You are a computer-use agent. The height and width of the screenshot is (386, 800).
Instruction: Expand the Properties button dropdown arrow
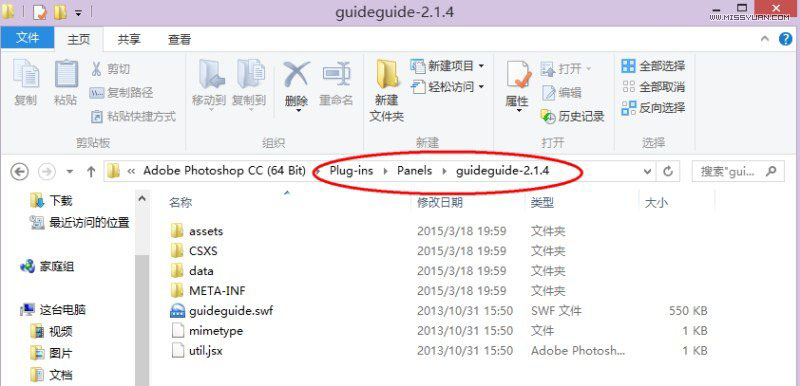pyautogui.click(x=518, y=111)
